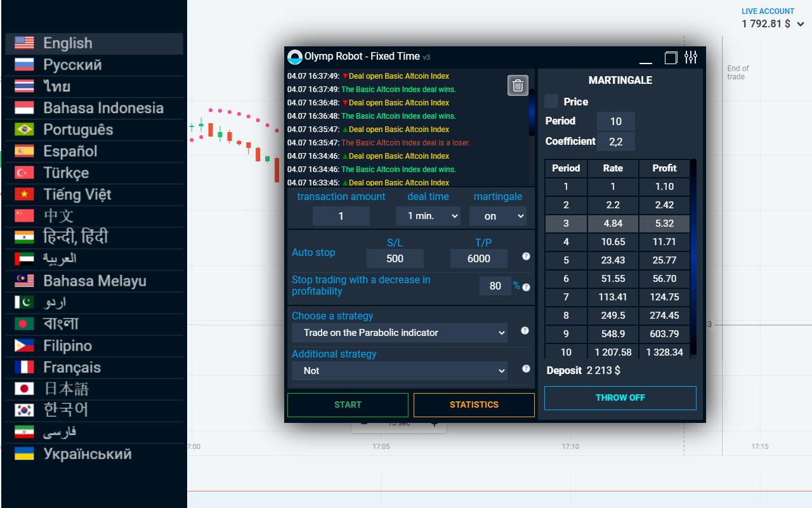Open the Additional strategy dropdown
Image resolution: width=812 pixels, height=508 pixels.
400,371
